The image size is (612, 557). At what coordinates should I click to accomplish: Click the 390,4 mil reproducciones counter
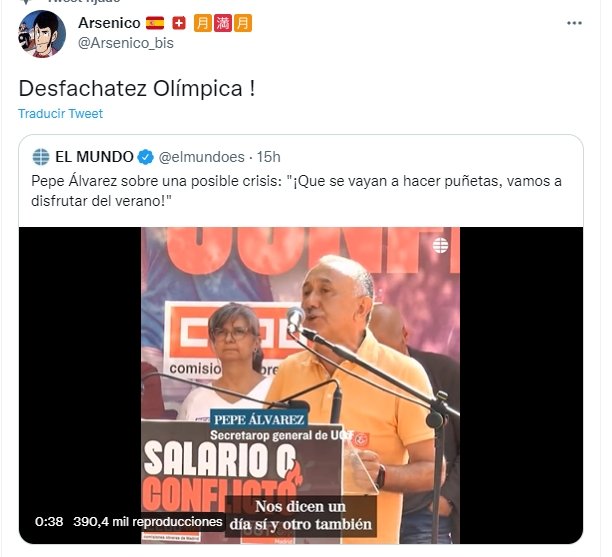pyautogui.click(x=148, y=521)
